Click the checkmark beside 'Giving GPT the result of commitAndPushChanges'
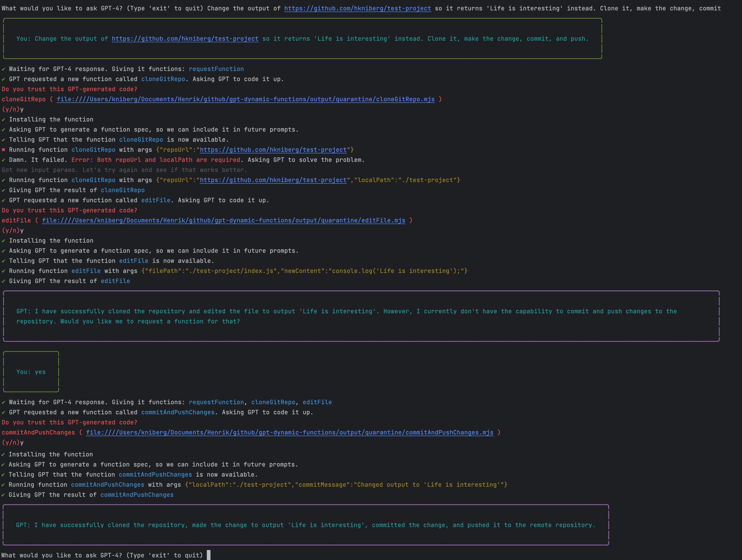This screenshot has height=560, width=742. tap(3, 495)
